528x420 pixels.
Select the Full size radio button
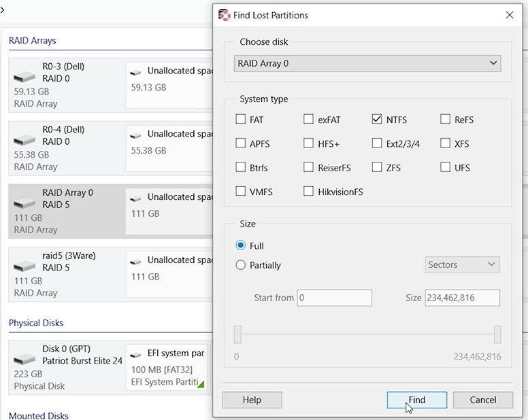pyautogui.click(x=240, y=245)
